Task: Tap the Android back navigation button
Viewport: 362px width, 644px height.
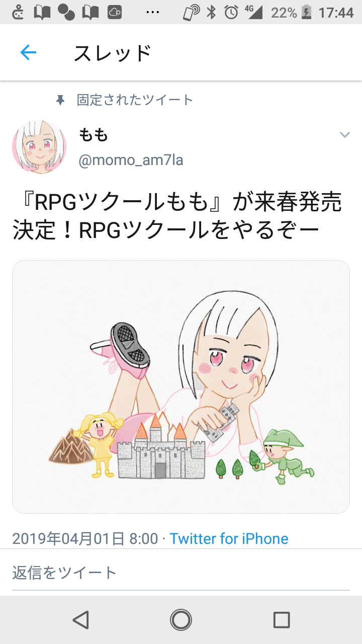Action: coord(80,620)
